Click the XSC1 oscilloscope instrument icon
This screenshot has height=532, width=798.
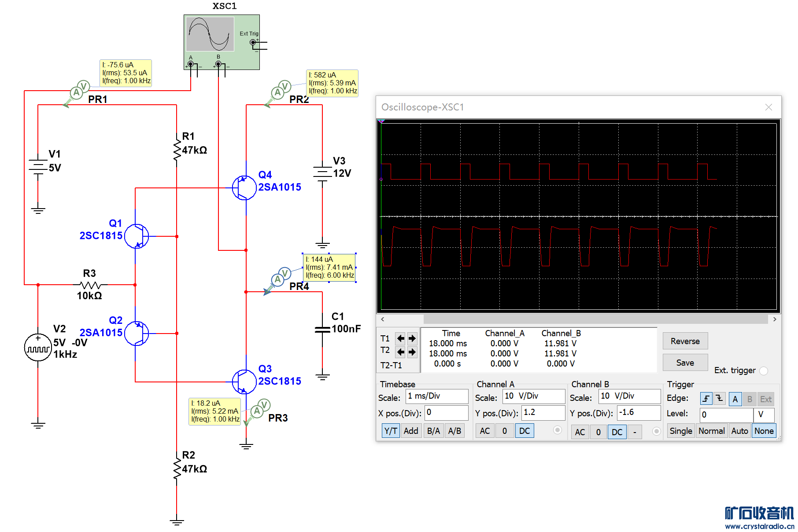(x=221, y=42)
